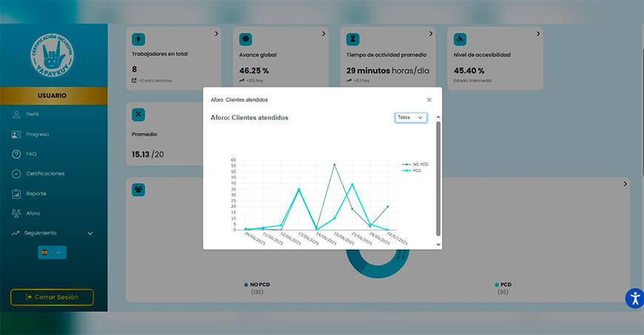Open the accessibility widget icon
This screenshot has height=335, width=644.
pos(635,298)
